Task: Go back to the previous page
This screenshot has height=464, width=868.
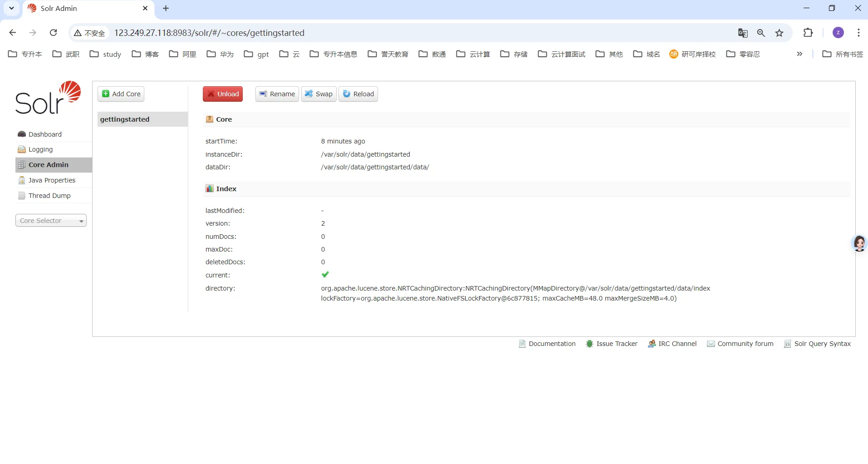Action: point(13,33)
